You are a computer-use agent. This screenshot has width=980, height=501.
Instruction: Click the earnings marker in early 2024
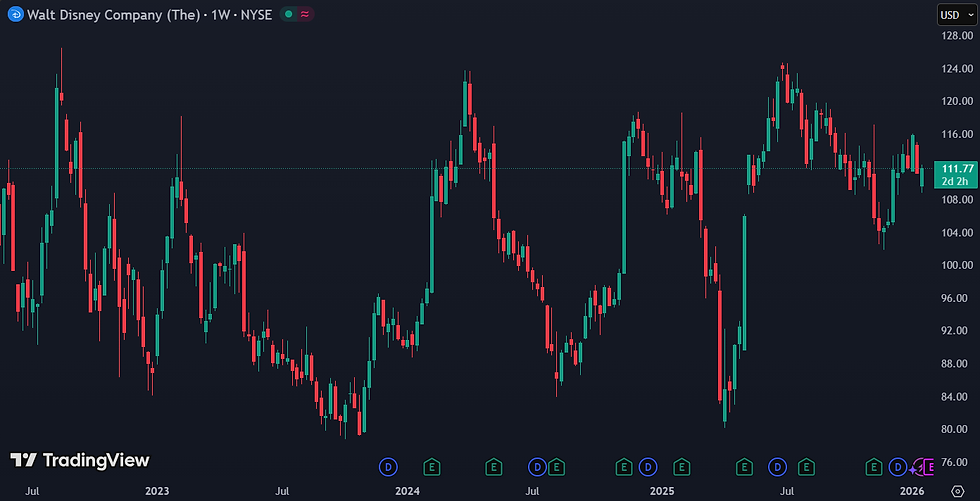[x=431, y=466]
